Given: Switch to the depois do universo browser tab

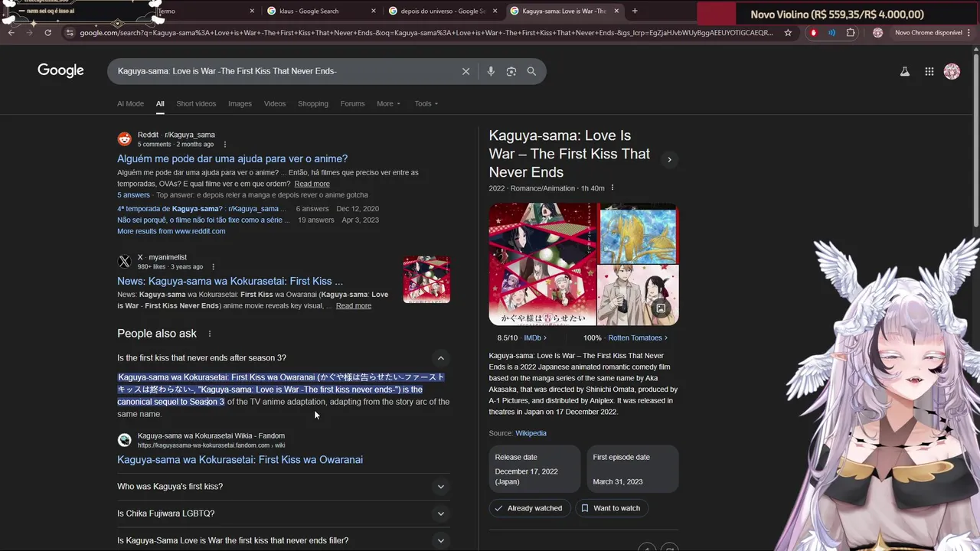Looking at the screenshot, I should coord(443,11).
